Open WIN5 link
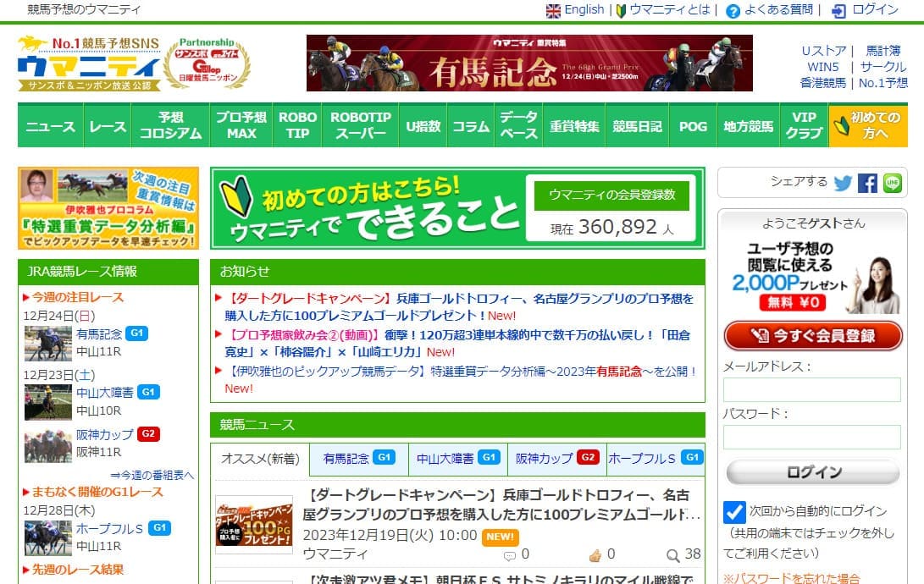This screenshot has height=584, width=924. pos(822,67)
